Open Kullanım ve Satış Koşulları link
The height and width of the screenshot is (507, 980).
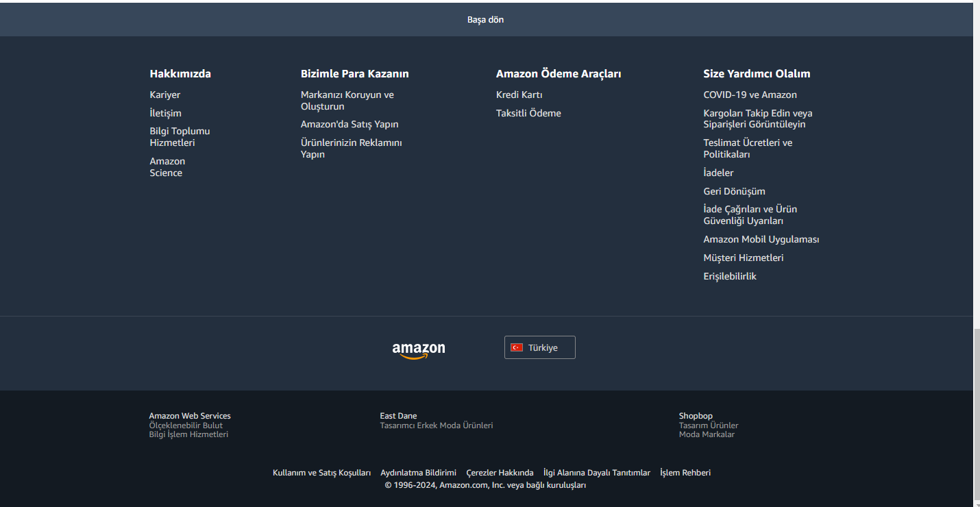click(x=321, y=473)
